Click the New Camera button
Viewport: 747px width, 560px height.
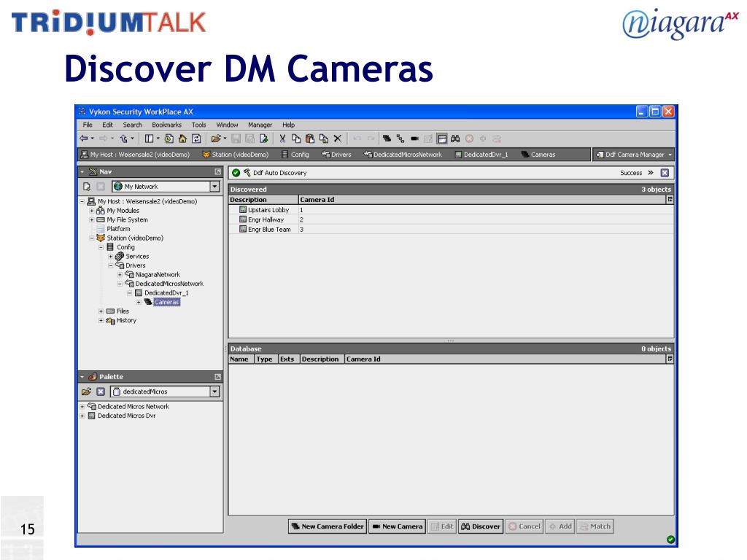point(398,526)
